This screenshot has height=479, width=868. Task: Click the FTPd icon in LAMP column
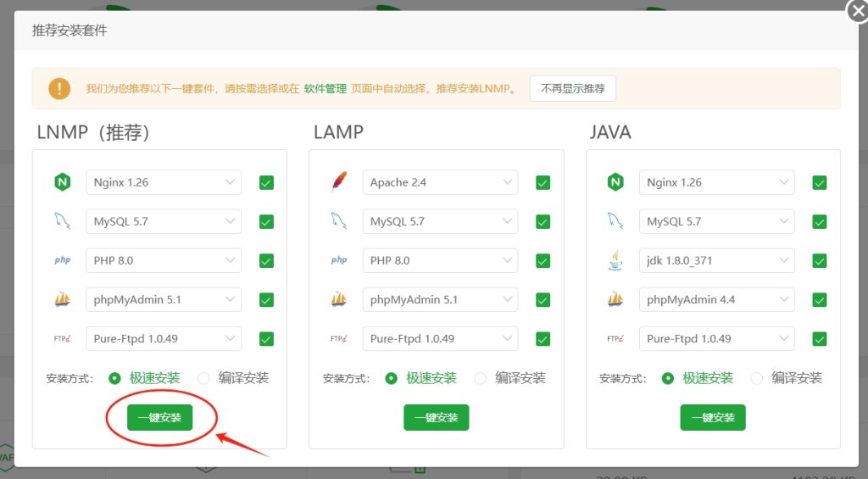coord(339,338)
